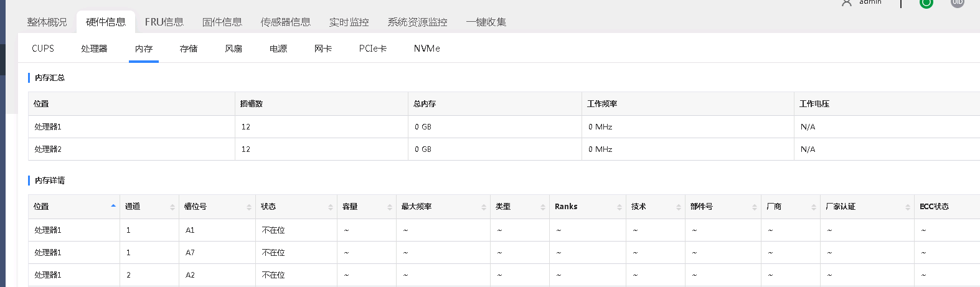
Task: Sort table using 状态 column arrows
Action: pos(331,207)
